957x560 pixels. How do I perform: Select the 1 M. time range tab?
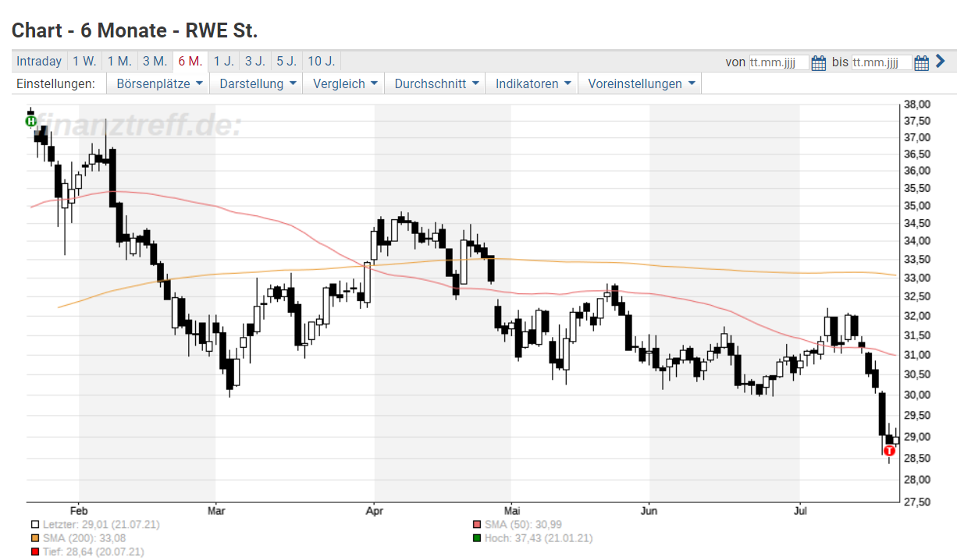(x=119, y=62)
